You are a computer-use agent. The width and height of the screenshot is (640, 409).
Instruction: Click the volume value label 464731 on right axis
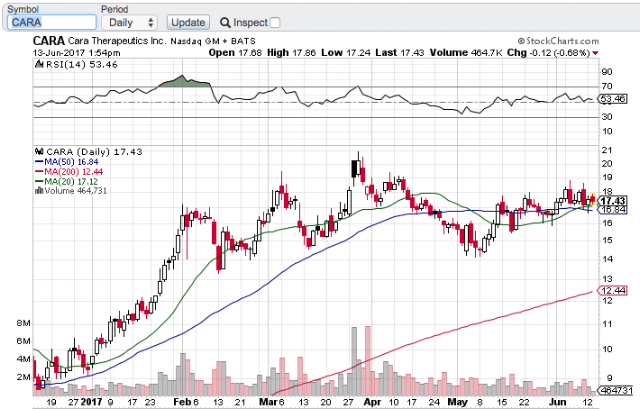tap(616, 390)
